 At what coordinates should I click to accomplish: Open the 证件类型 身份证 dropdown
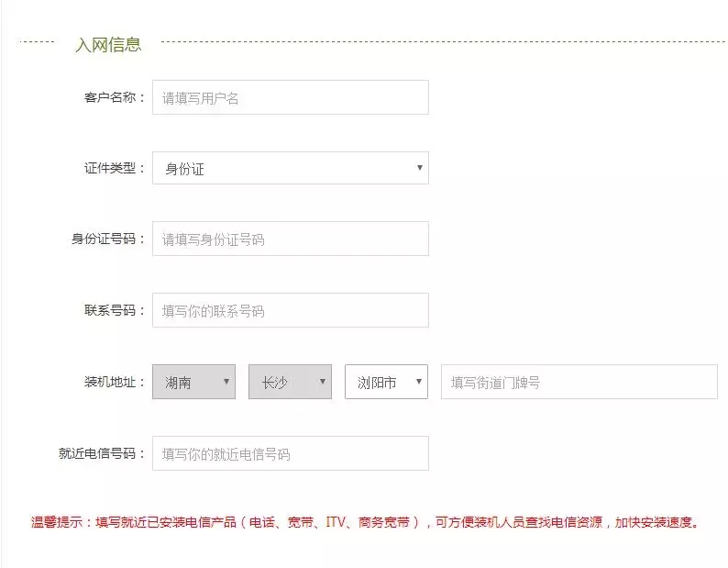point(290,168)
